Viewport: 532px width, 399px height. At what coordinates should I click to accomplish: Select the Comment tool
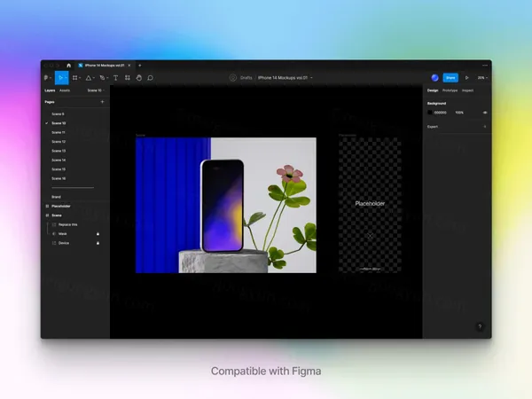point(151,78)
